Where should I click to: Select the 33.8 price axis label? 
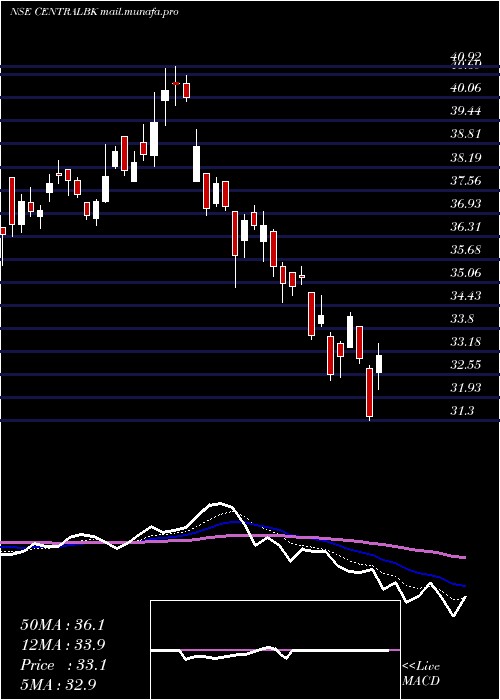462,319
